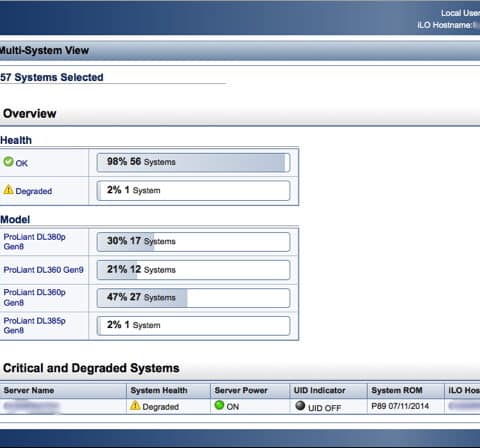Click the P89 07/11/2014 ROM cell

pos(400,406)
